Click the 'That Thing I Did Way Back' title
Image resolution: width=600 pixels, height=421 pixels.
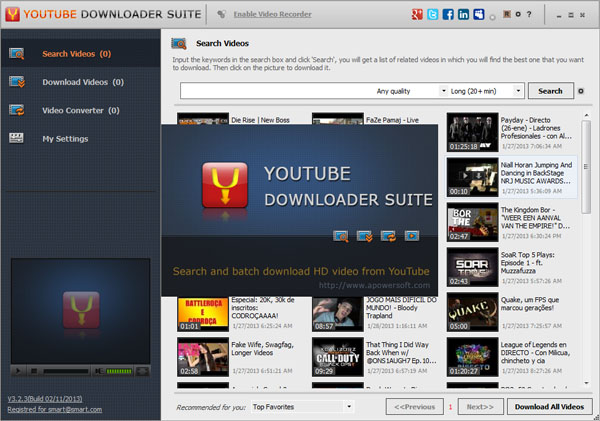click(x=401, y=352)
